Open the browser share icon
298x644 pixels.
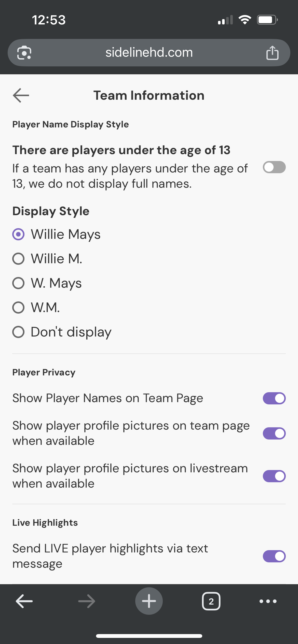[x=272, y=53]
